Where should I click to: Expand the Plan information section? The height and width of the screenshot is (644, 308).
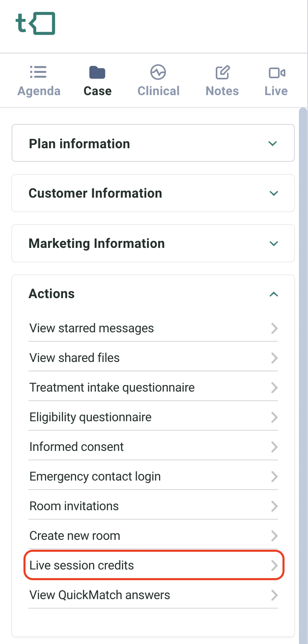[153, 143]
